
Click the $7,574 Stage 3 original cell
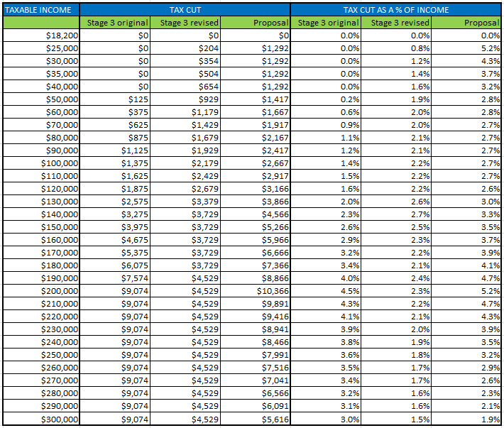tap(115, 279)
